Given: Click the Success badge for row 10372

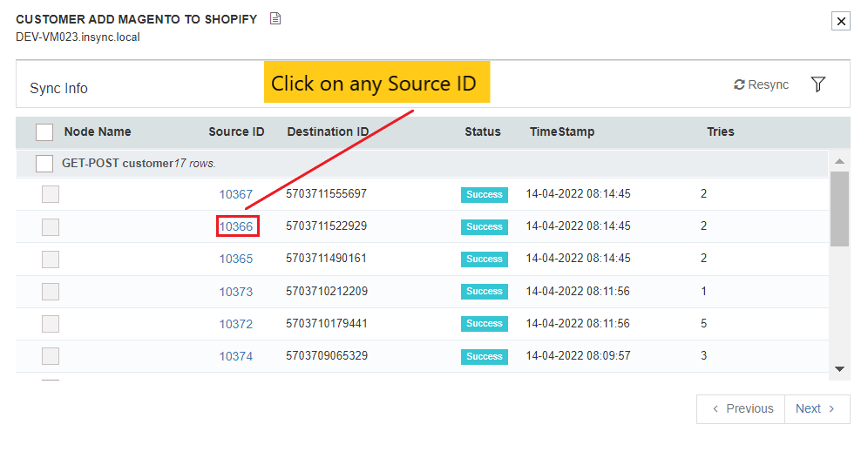Looking at the screenshot, I should [484, 324].
